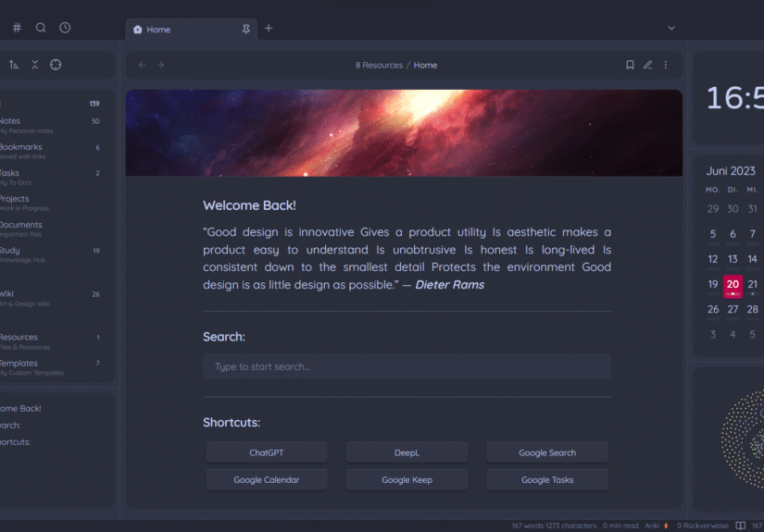Click the search input field
764x532 pixels.
407,366
